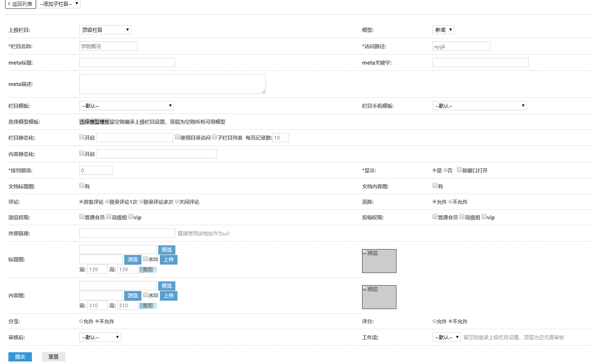592x364 pixels.
Task: Enable the 子栏目列表 checkbox
Action: click(x=214, y=137)
